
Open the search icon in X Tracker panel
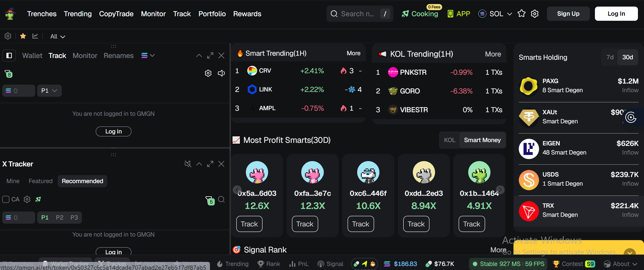coord(222,200)
